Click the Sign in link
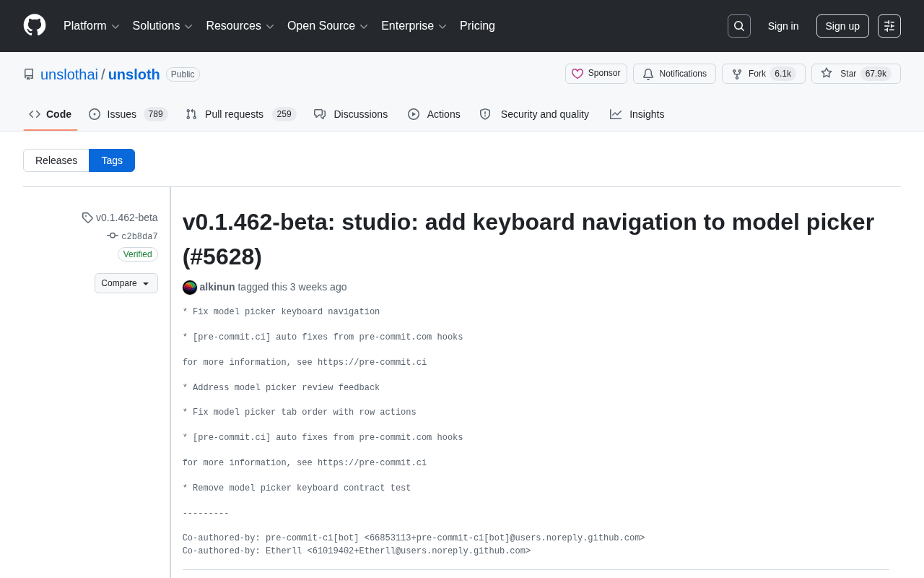Image resolution: width=924 pixels, height=578 pixels. tap(783, 26)
